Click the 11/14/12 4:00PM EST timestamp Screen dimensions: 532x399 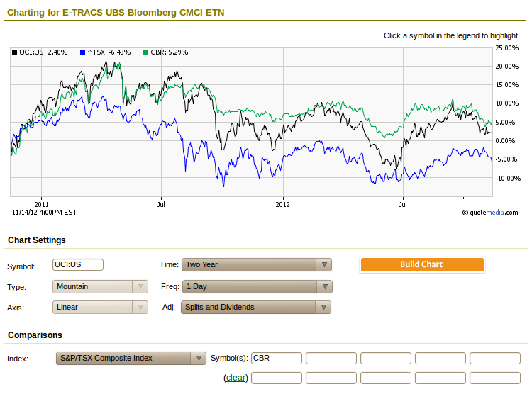(45, 213)
